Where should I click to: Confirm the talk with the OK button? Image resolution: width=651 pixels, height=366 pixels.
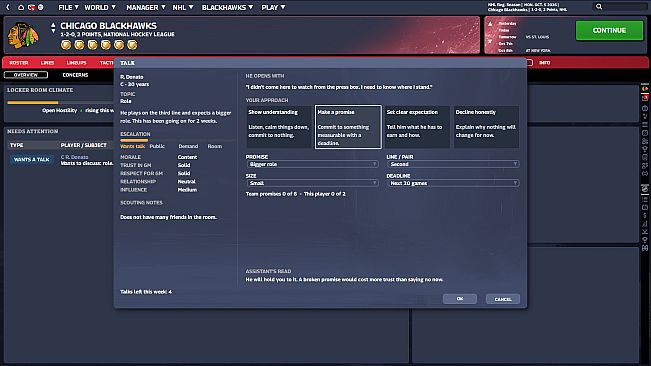[x=460, y=299]
